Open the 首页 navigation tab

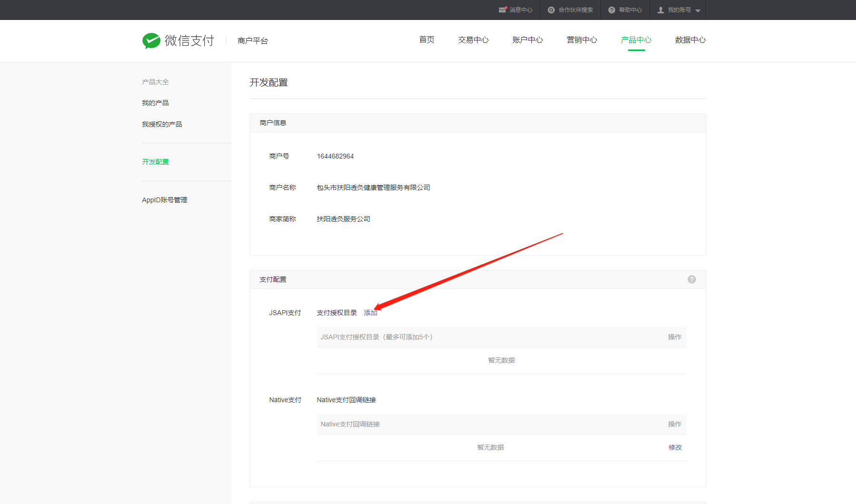click(427, 40)
